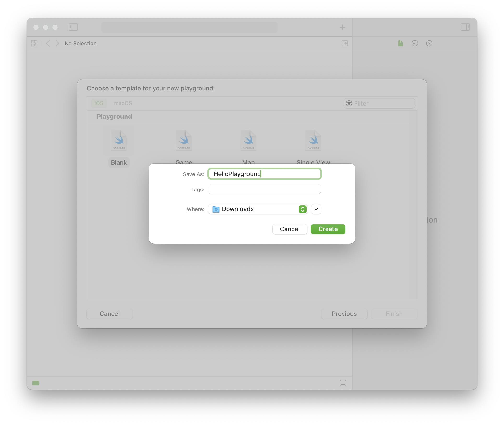Click the plus button in the toolbar

pos(343,27)
